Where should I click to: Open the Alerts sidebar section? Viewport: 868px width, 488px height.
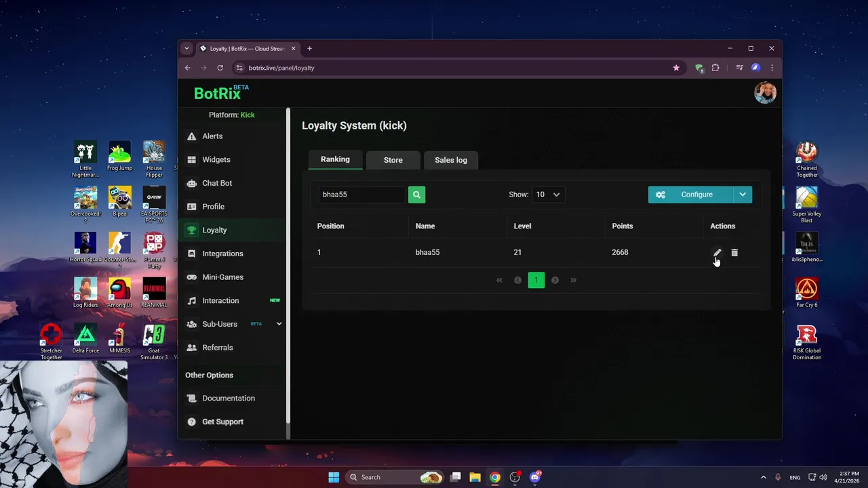(233, 136)
